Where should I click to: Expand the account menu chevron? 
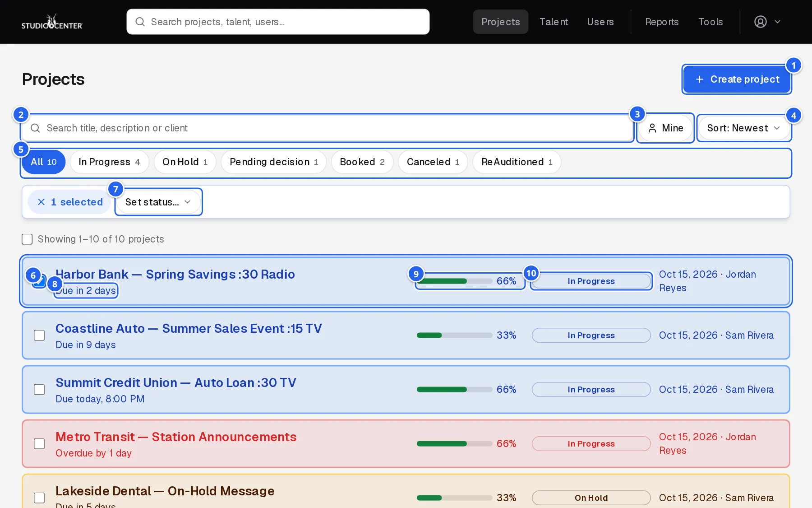[778, 22]
